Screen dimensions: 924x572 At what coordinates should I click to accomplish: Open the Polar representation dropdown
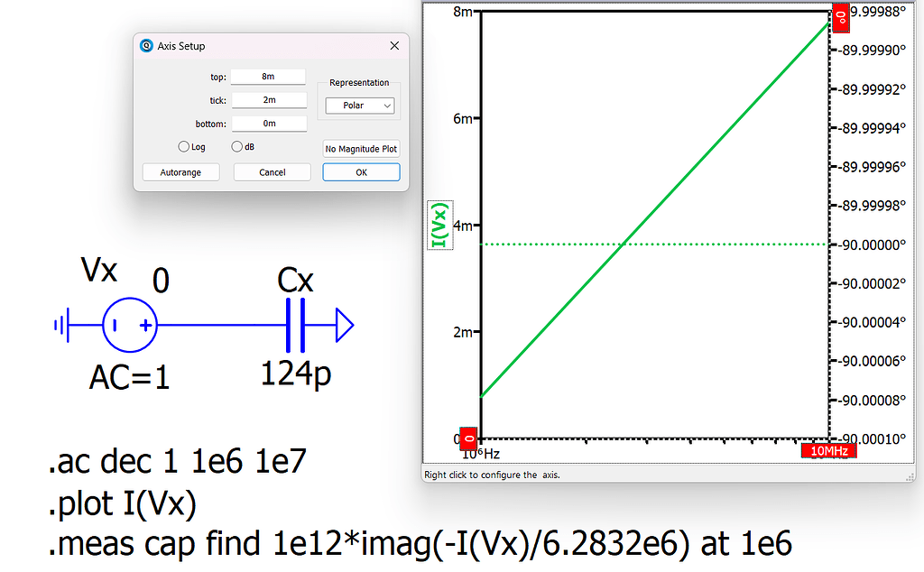click(x=361, y=106)
